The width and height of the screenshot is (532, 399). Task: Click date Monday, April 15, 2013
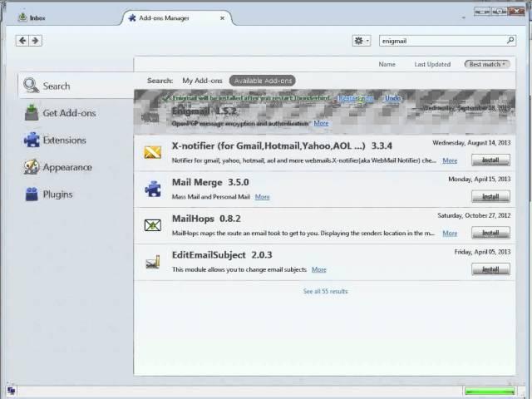[479, 180]
